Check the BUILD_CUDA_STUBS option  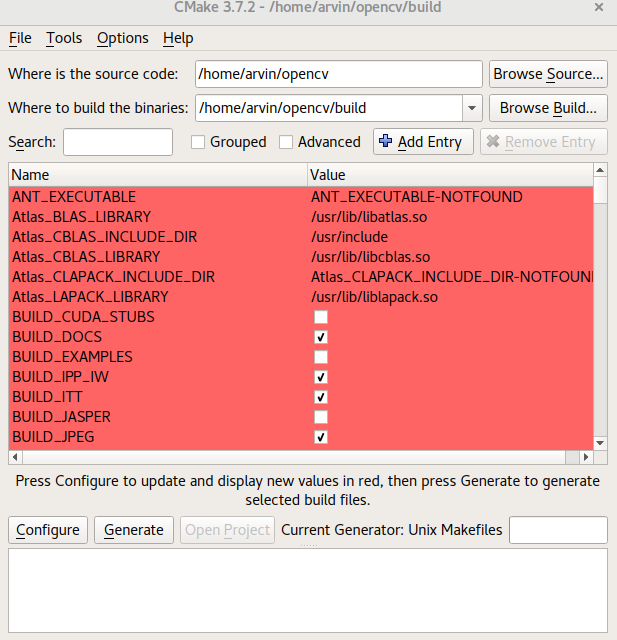tap(320, 317)
